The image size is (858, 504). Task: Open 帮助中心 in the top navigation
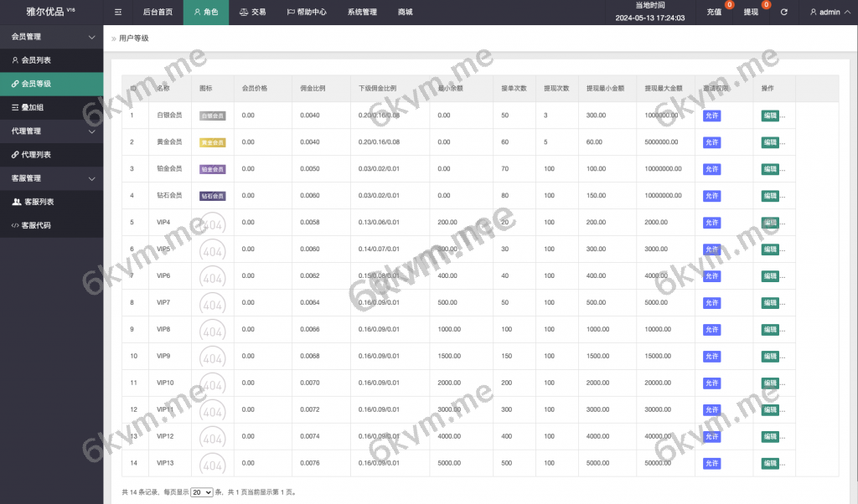[x=307, y=13]
